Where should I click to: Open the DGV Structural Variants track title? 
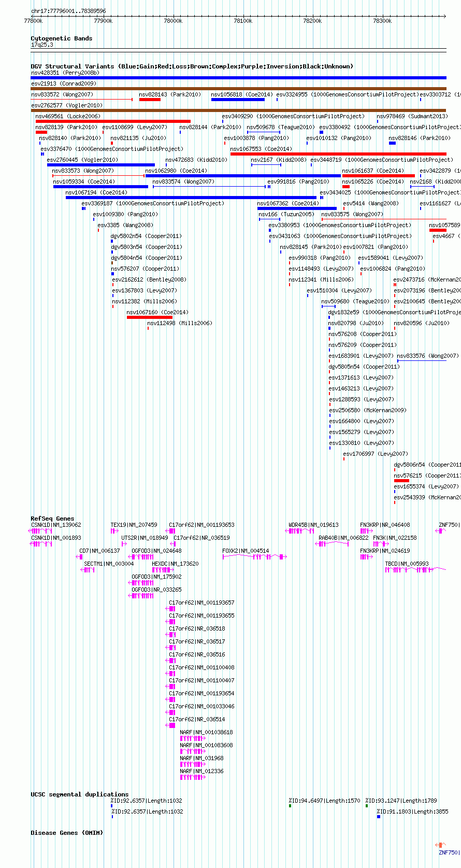point(192,66)
